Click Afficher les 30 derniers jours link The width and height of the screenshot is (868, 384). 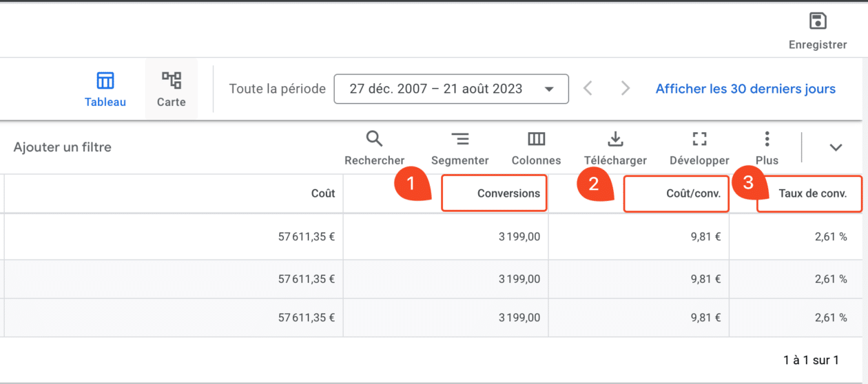tap(745, 89)
